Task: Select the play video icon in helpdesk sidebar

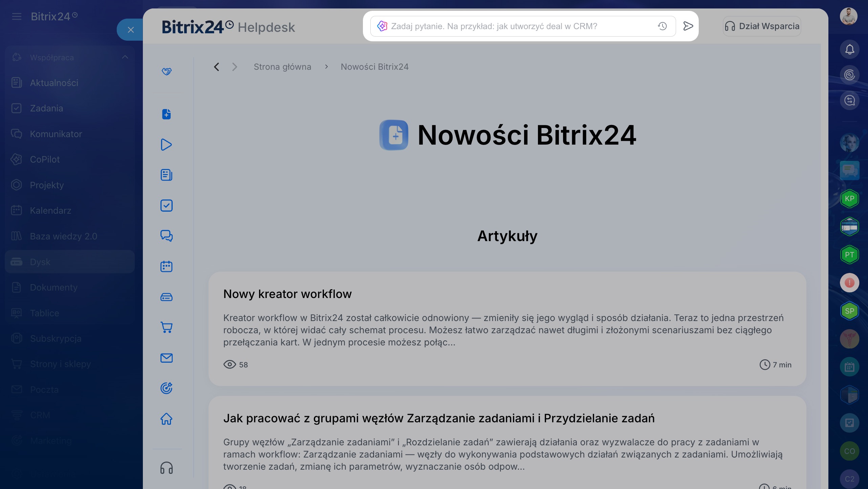Action: pyautogui.click(x=166, y=145)
